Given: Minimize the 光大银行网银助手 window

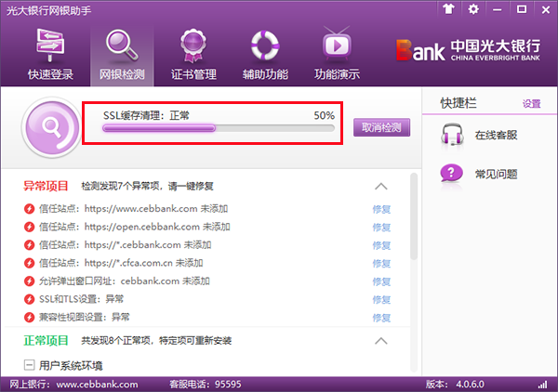Looking at the screenshot, I should pos(498,9).
